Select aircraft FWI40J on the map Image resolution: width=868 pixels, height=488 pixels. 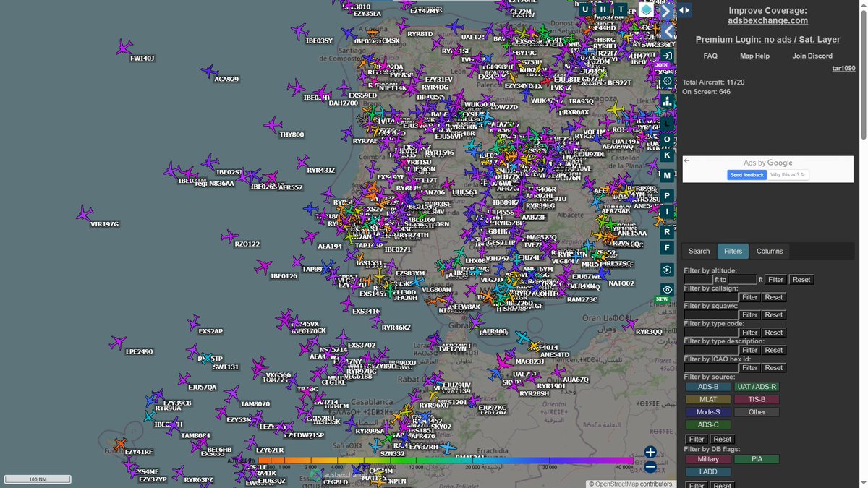tap(124, 48)
